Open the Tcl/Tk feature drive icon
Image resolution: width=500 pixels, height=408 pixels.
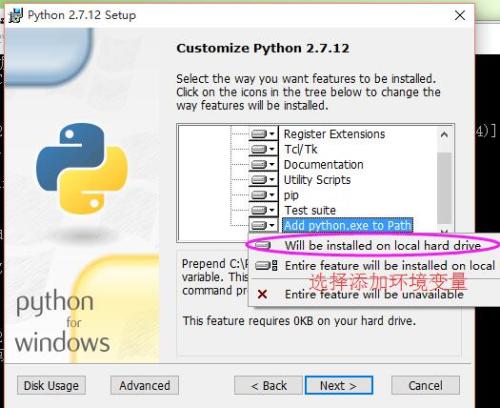point(259,149)
